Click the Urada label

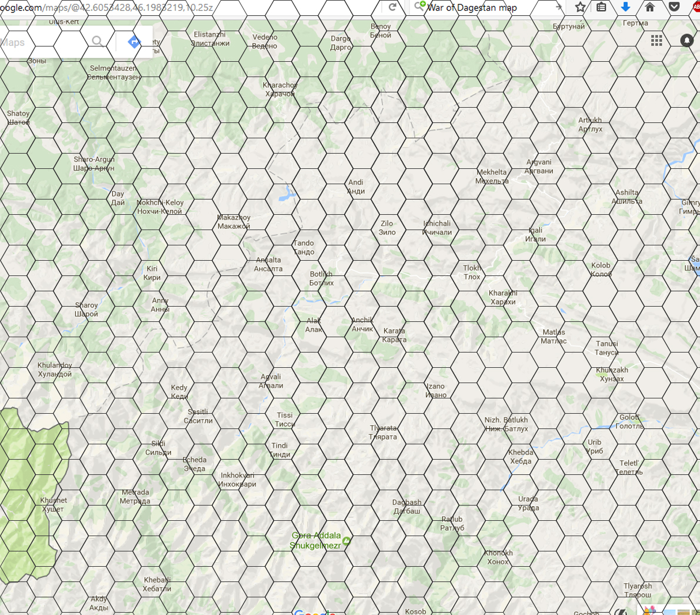tap(528, 503)
